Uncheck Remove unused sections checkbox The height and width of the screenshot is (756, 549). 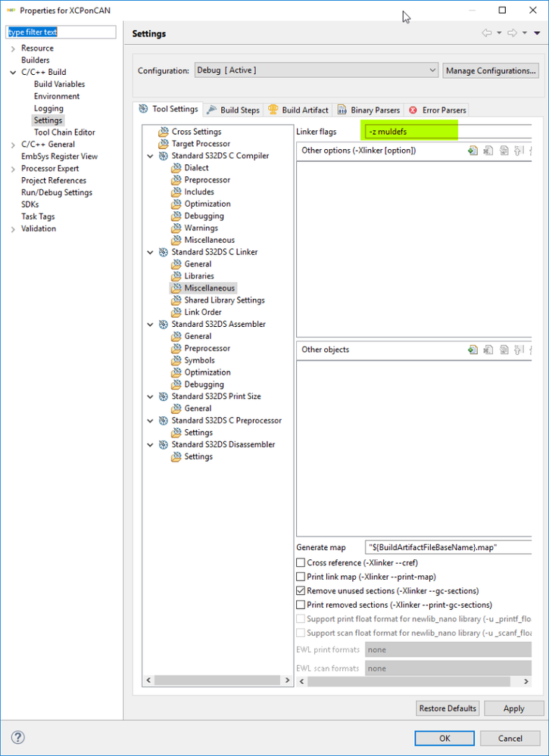pyautogui.click(x=301, y=590)
